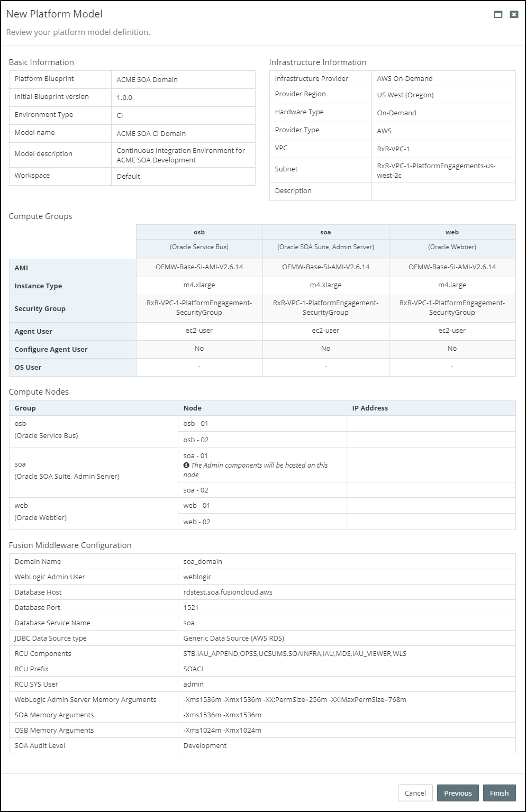
Task: Maximize the New Platform Model dialog
Action: (x=496, y=15)
